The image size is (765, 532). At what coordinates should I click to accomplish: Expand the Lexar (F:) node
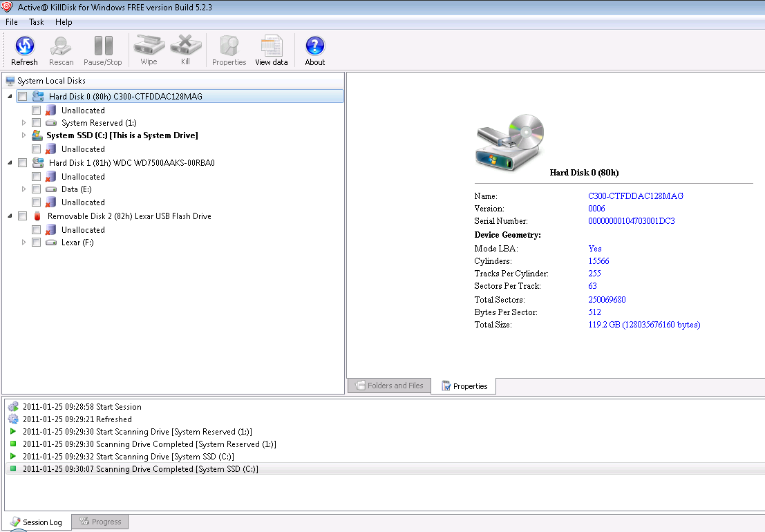pos(23,243)
